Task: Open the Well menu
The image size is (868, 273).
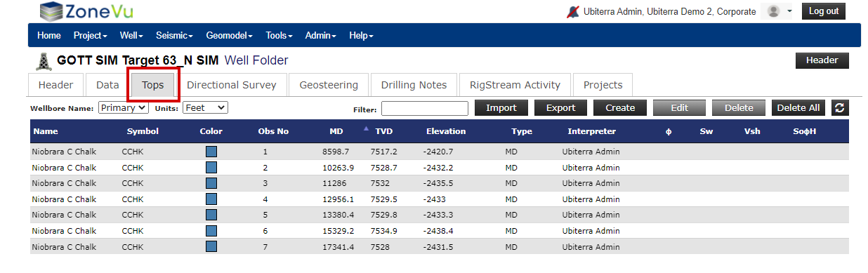Action: coord(131,35)
